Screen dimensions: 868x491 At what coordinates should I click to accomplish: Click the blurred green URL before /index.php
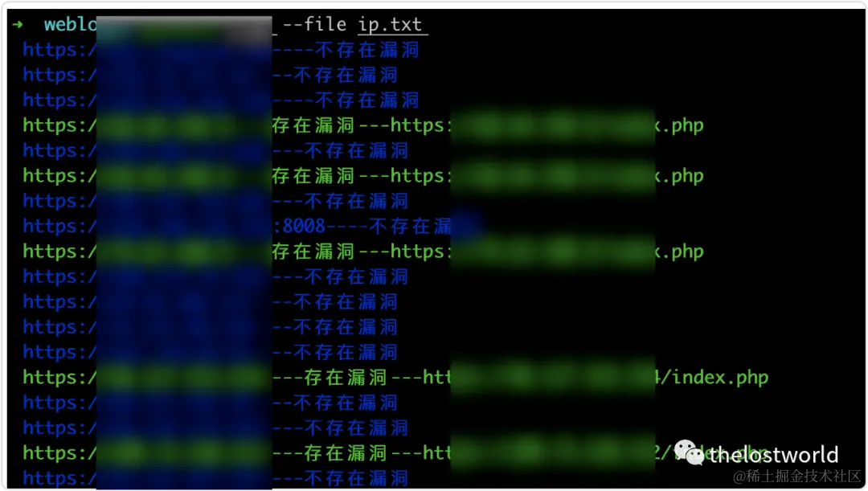[552, 377]
